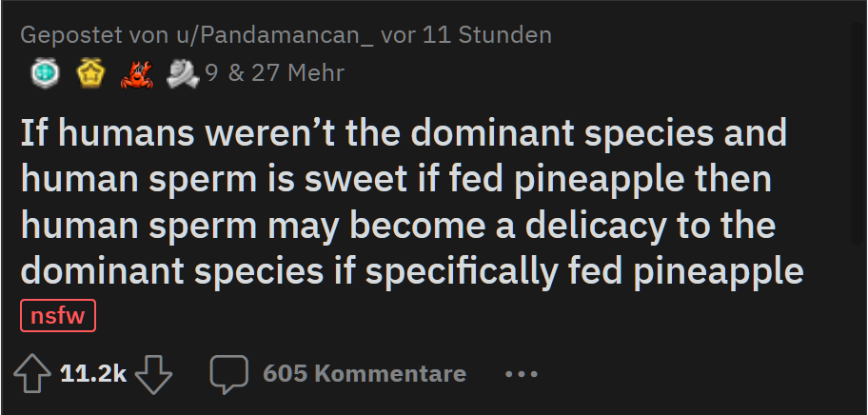Click the award count number 9

coord(210,72)
